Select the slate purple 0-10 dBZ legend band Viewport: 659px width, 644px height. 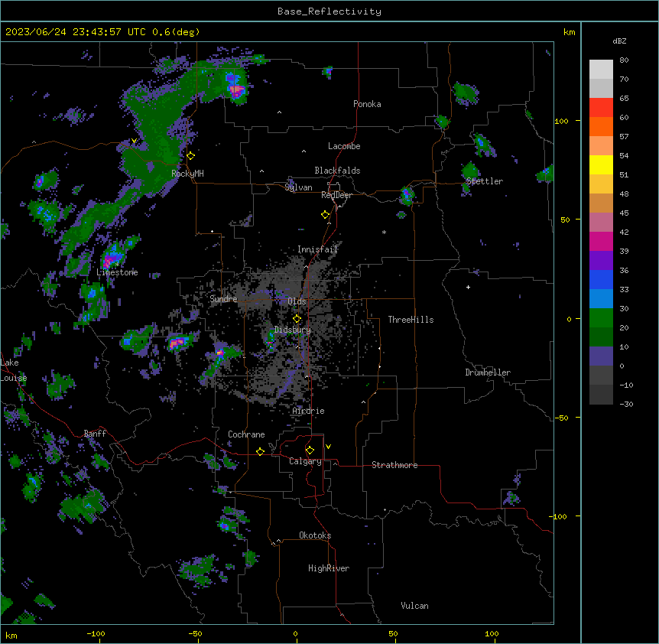pyautogui.click(x=601, y=356)
